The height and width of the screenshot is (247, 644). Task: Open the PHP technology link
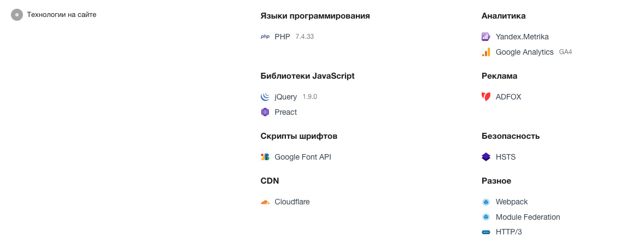(282, 37)
